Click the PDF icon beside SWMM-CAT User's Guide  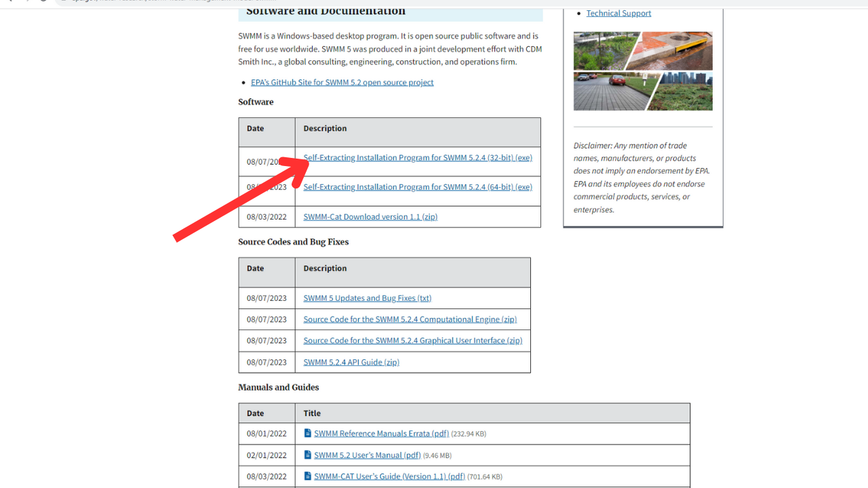click(307, 476)
